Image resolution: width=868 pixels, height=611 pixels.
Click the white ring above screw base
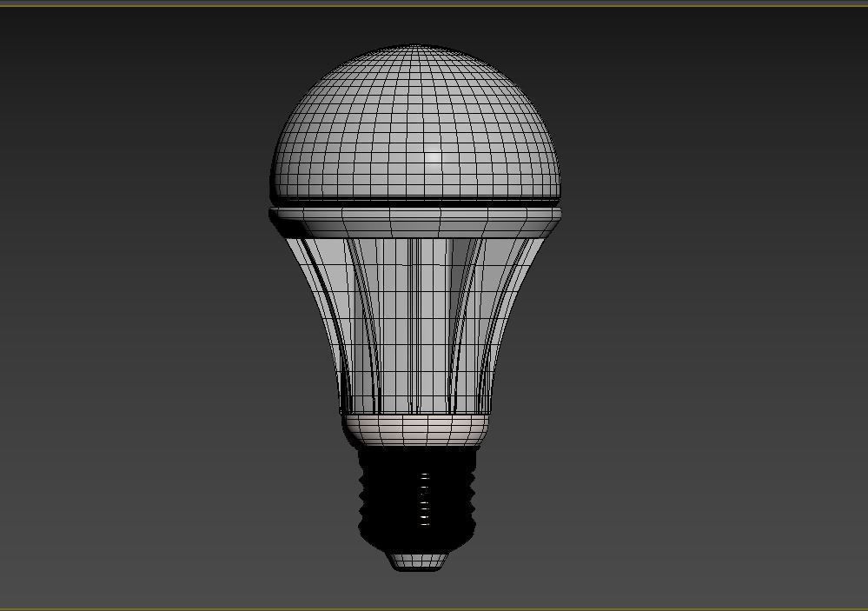click(x=415, y=430)
